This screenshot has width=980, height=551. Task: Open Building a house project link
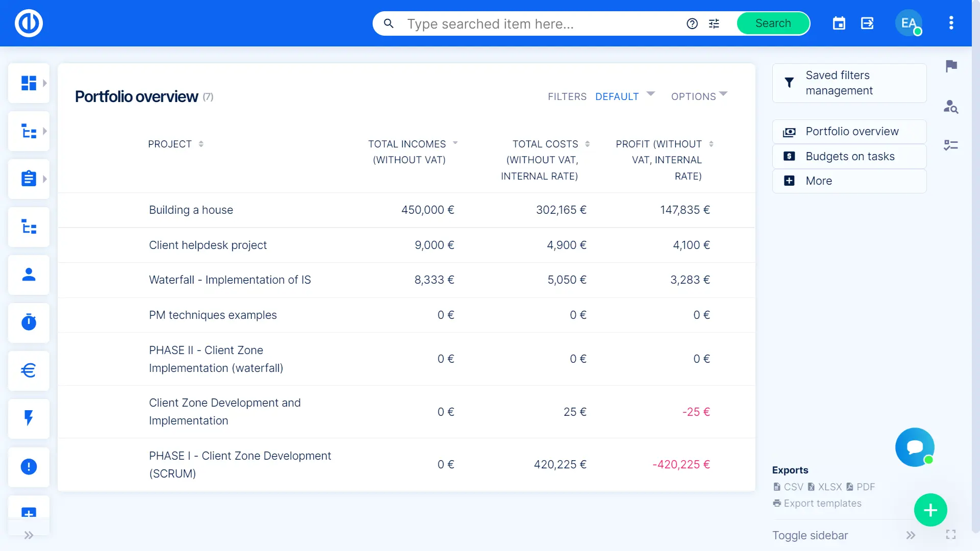pos(191,210)
